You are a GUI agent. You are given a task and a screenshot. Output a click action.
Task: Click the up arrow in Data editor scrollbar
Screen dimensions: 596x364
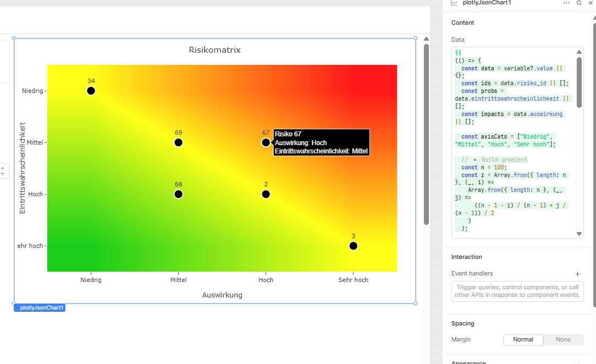click(579, 52)
